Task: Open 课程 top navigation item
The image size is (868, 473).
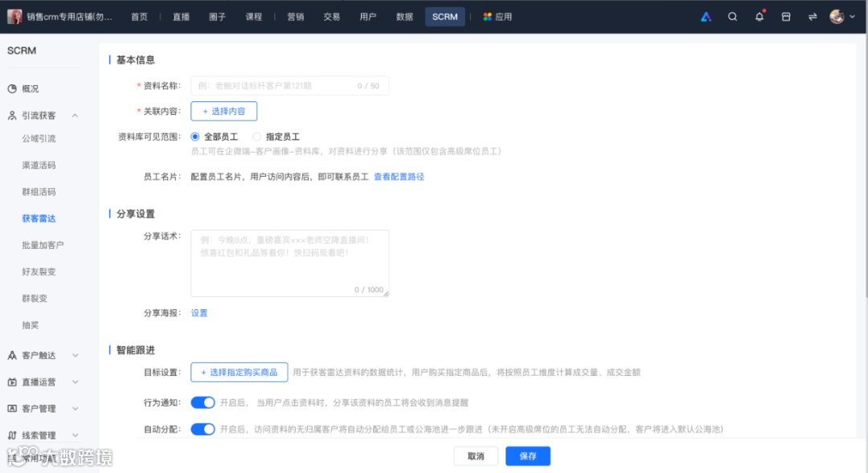Action: click(x=253, y=17)
